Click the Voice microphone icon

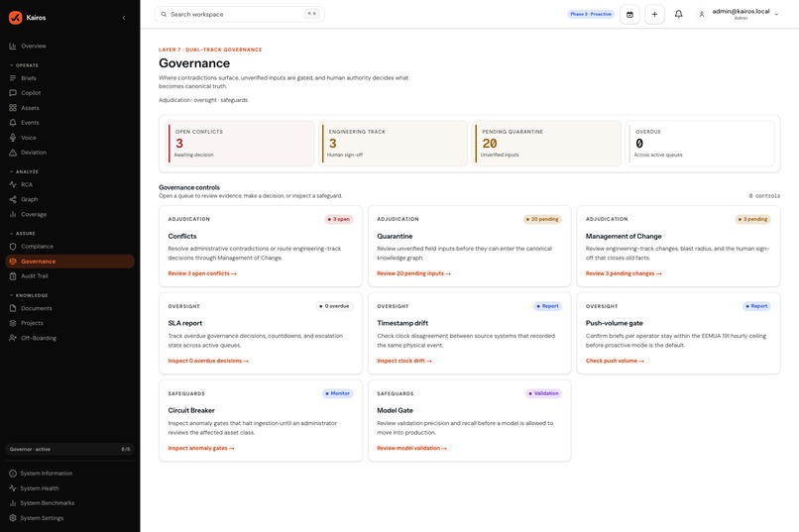pyautogui.click(x=13, y=138)
